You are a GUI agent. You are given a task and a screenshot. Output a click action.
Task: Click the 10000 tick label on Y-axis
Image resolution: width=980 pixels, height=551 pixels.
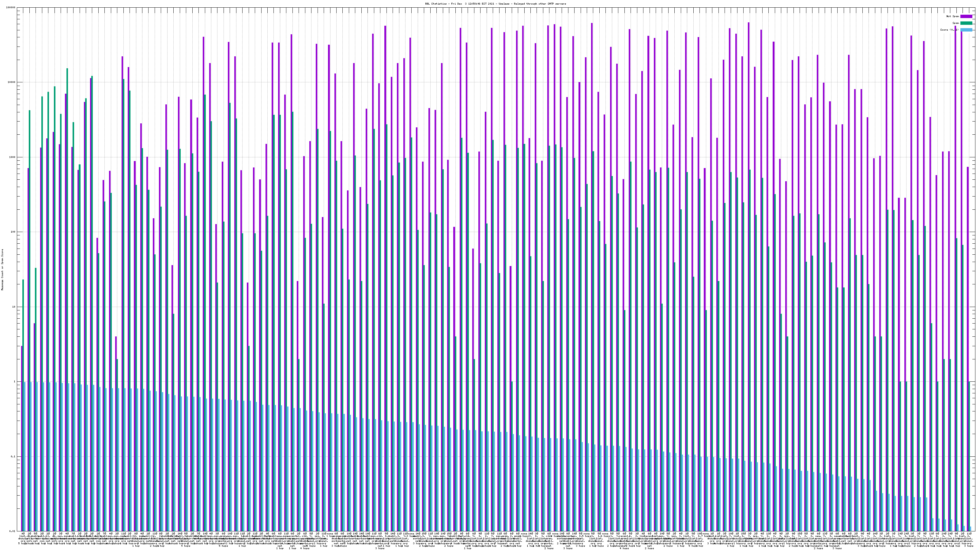(x=12, y=82)
